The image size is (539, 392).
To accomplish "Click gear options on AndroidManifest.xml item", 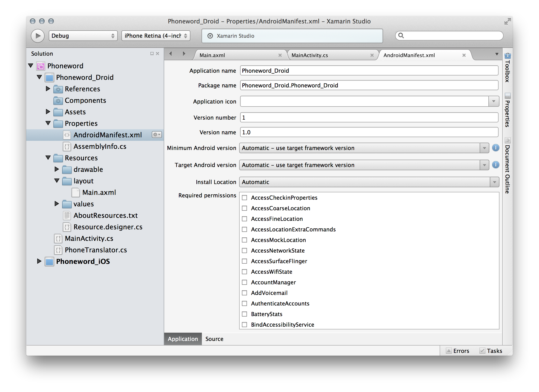I will pos(157,135).
